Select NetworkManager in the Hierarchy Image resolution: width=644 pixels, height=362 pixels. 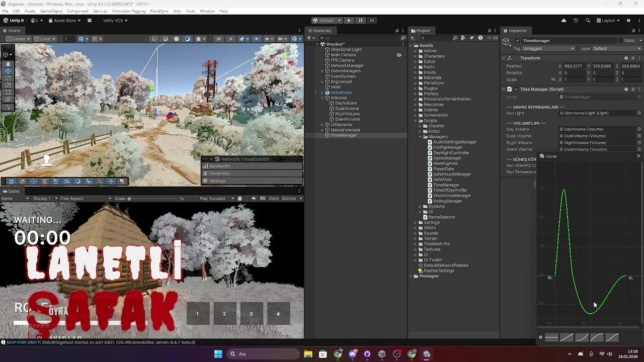(x=347, y=66)
